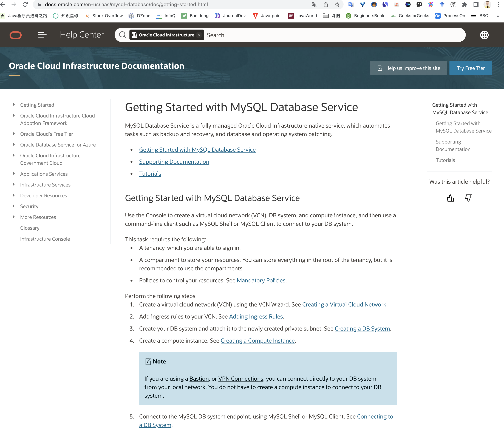Open the Mandatory Policies link
Image resolution: width=504 pixels, height=430 pixels.
tap(261, 280)
